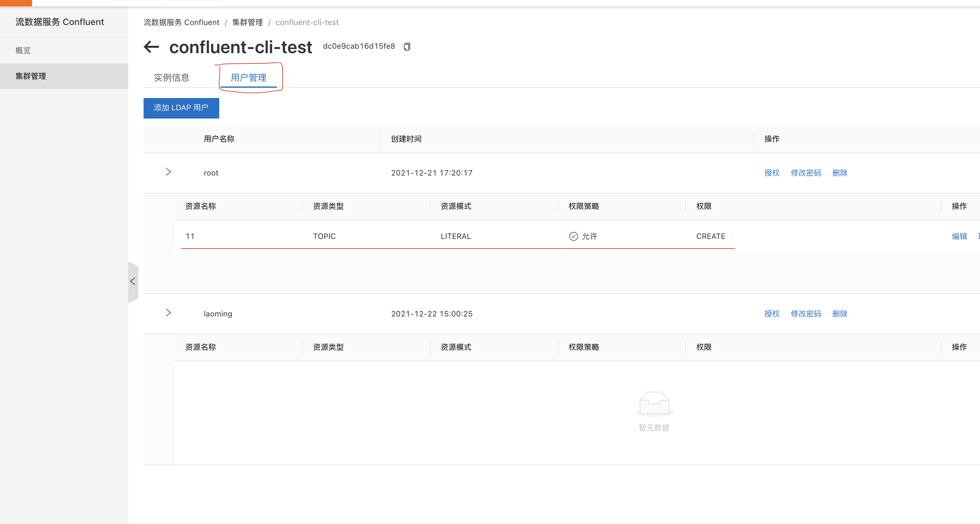Collapse the left sidebar with the arrow handle
This screenshot has height=524, width=980.
[x=133, y=282]
